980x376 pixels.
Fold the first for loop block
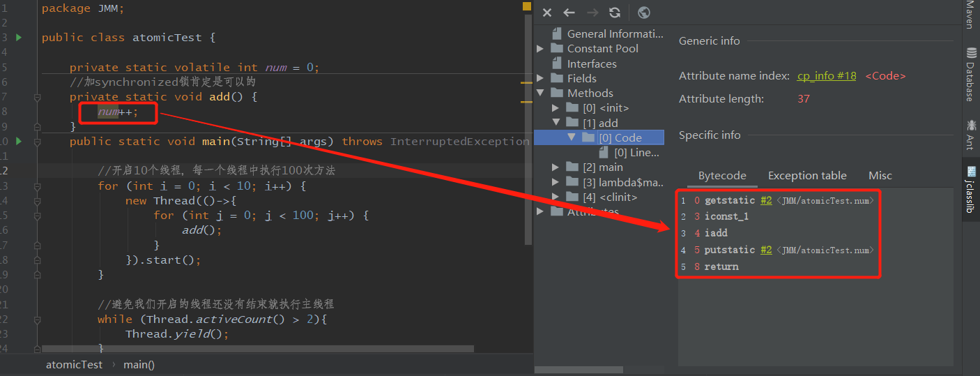38,186
